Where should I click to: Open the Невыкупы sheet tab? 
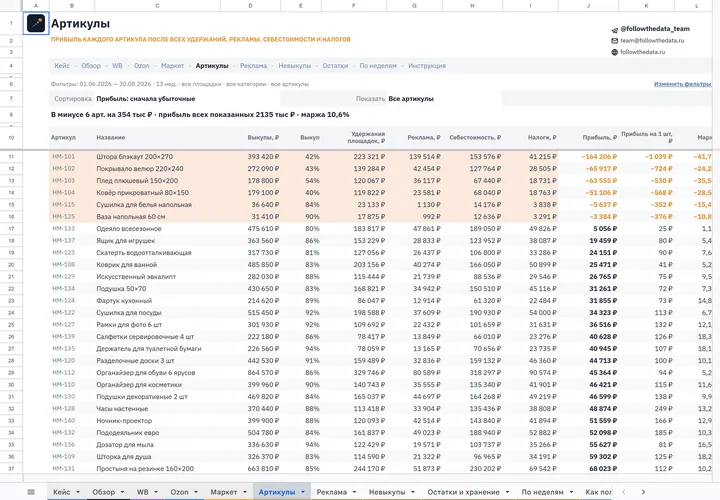coord(387,492)
